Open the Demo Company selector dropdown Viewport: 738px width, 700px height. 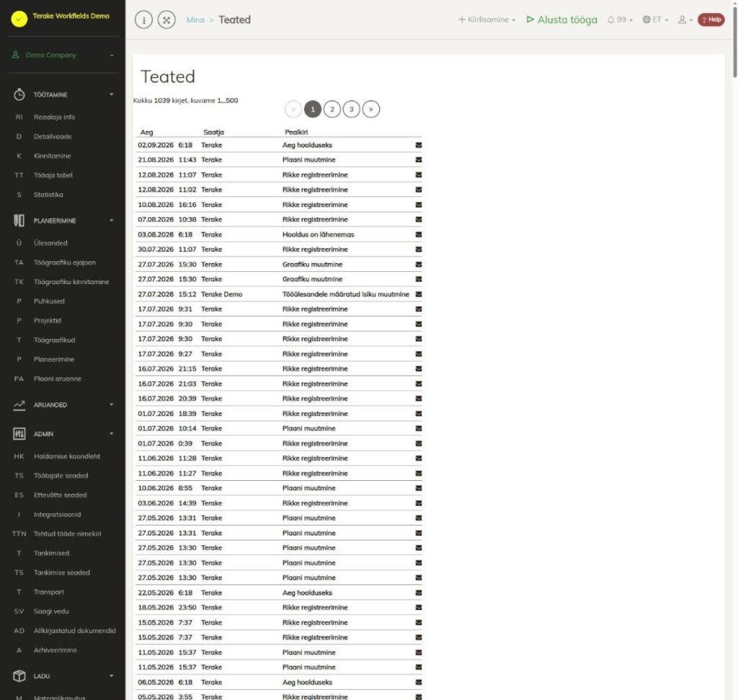click(x=63, y=55)
